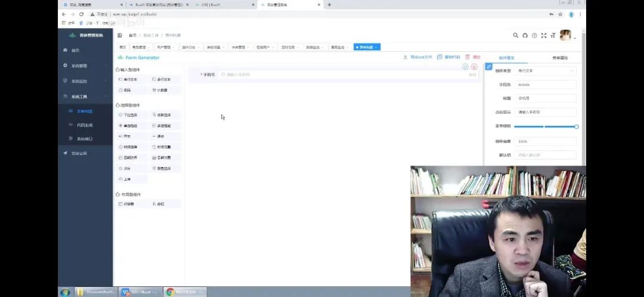The width and height of the screenshot is (644, 297).
Task: Add a 按钮 button layout component
Action: 165,204
